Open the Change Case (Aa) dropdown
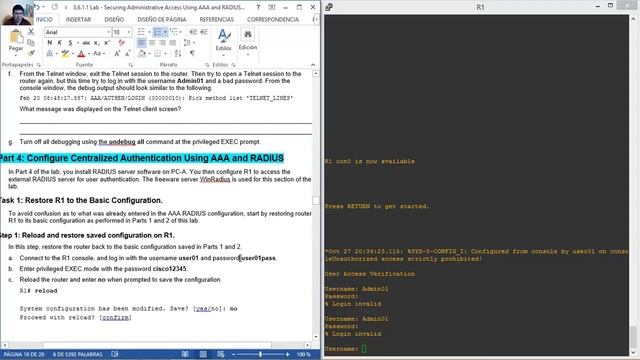The image size is (640, 360). click(99, 53)
